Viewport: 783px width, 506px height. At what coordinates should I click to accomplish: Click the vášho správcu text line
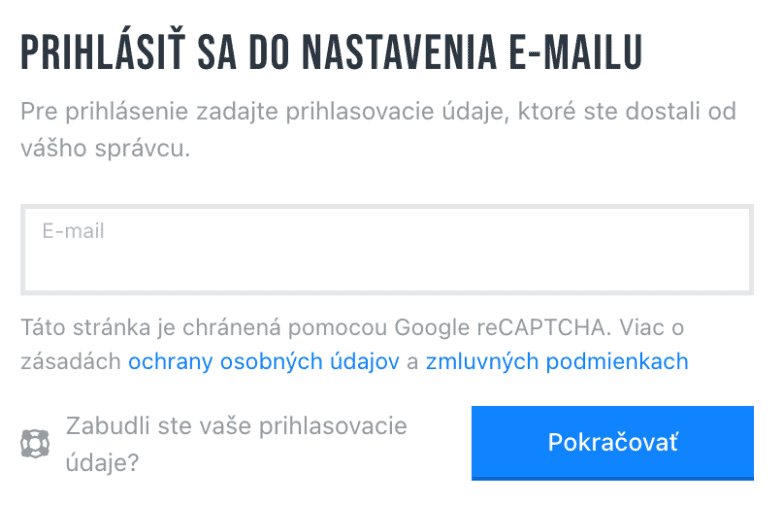[105, 148]
